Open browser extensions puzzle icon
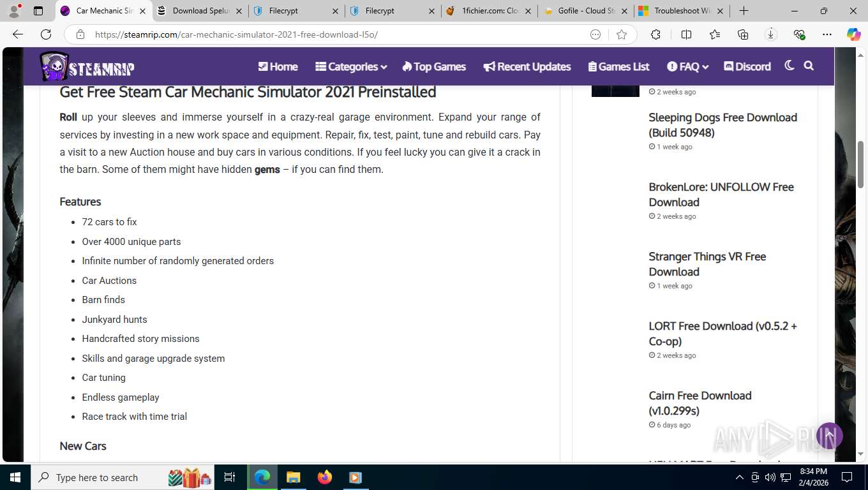The height and width of the screenshot is (490, 868). 655,34
